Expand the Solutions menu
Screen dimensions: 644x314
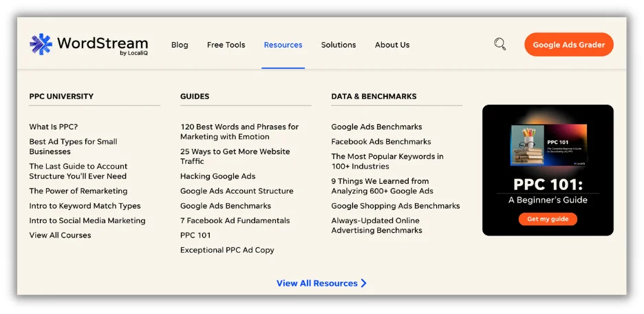(339, 45)
